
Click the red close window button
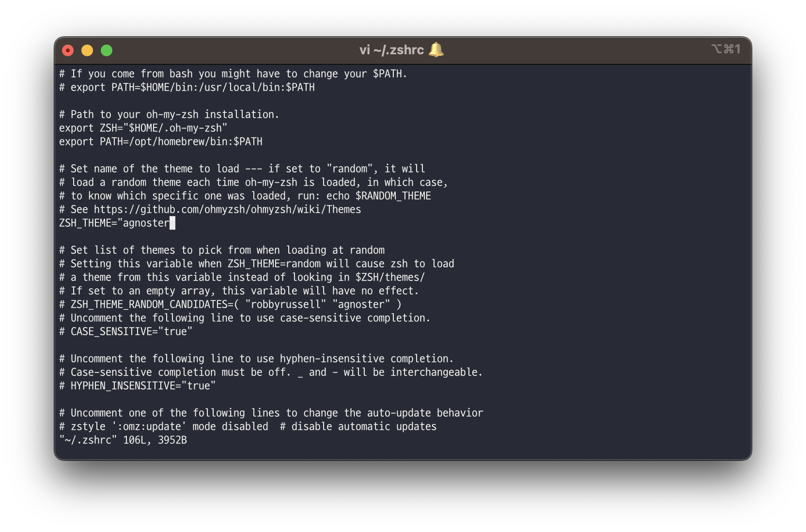tap(68, 50)
